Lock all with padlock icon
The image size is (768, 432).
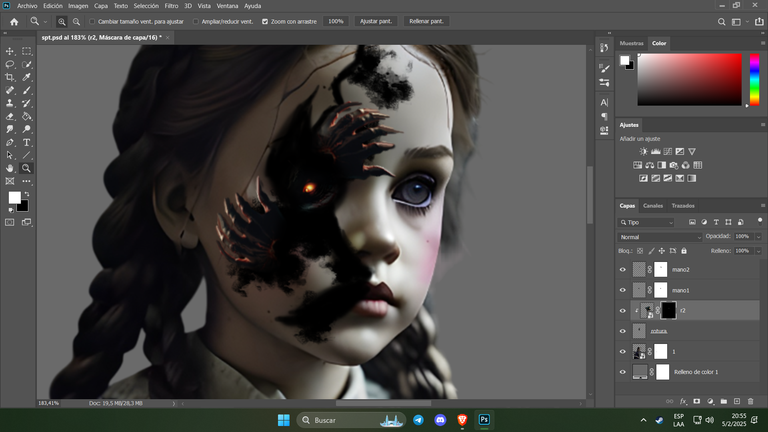[x=684, y=251]
